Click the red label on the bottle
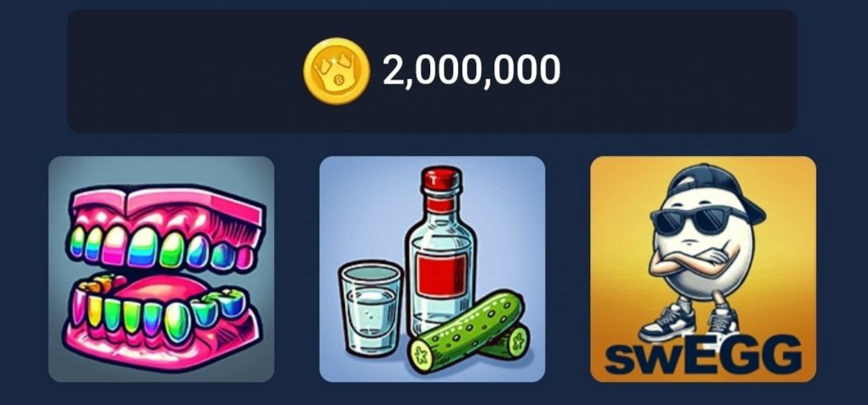 click(441, 276)
